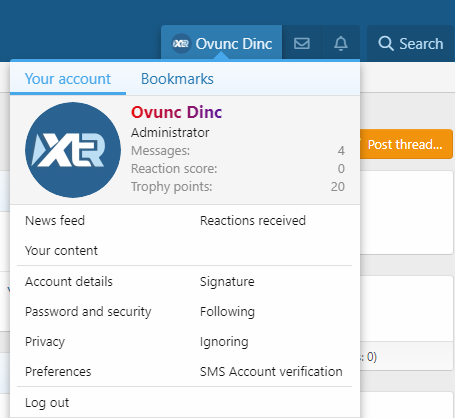Open Reactions received

(253, 221)
